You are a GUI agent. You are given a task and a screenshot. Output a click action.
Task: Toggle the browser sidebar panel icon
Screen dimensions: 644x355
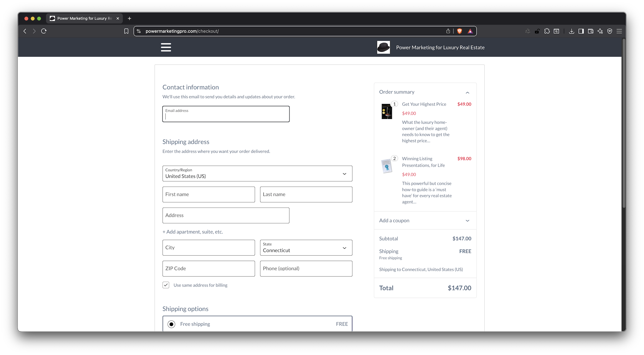581,31
